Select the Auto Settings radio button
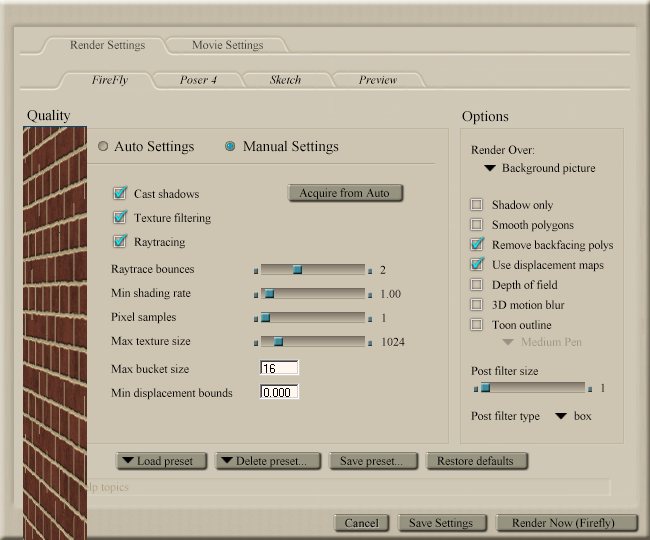The image size is (650, 540). [x=103, y=147]
